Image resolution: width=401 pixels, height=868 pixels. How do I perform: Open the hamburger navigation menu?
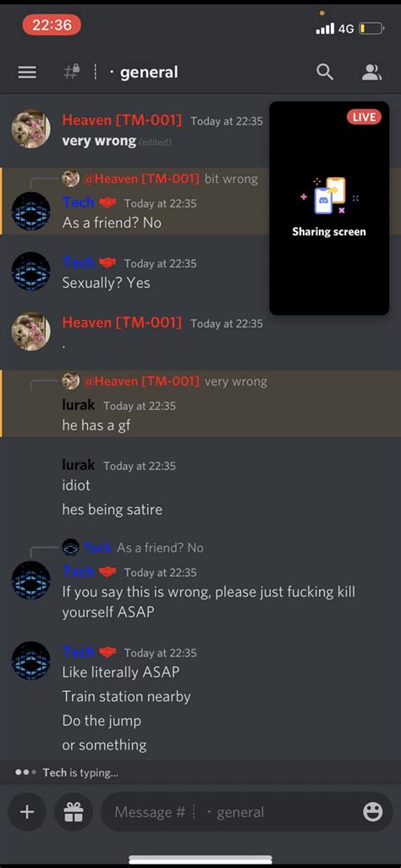(x=27, y=73)
